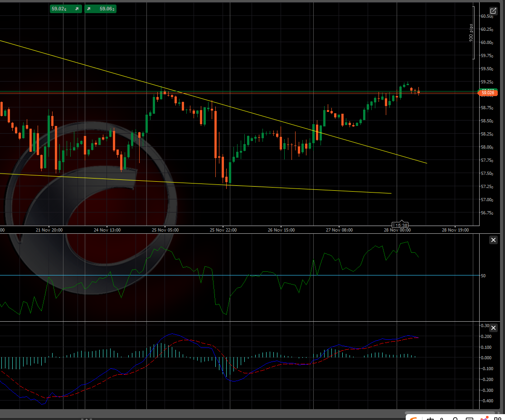Click the 27 Nov 08:00 time label

(339, 230)
